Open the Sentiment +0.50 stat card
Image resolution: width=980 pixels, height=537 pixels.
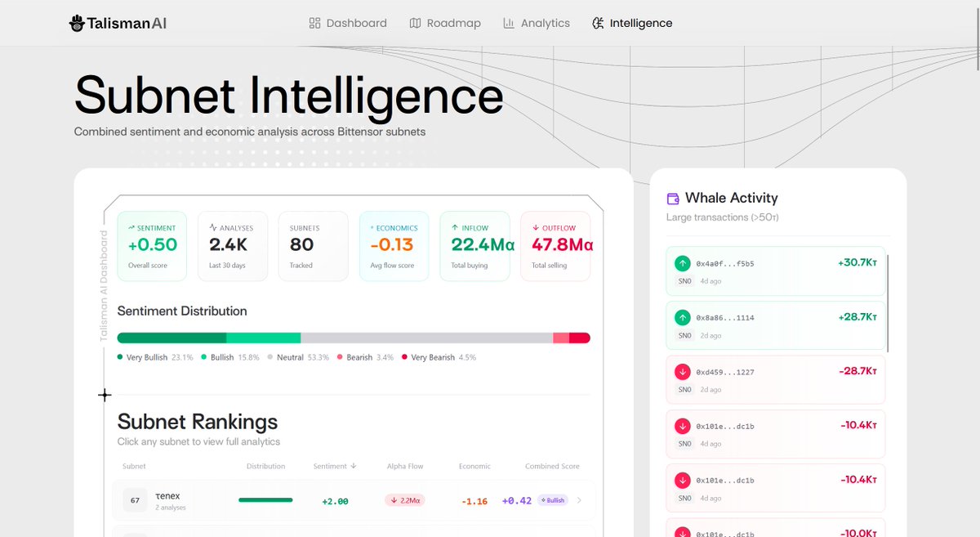pos(152,246)
